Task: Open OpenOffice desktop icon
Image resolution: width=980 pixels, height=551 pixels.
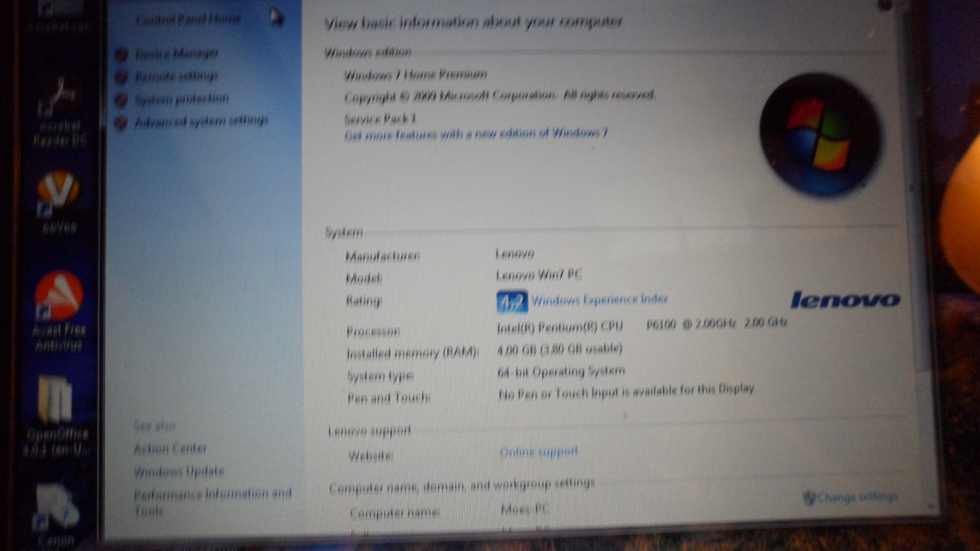Action: 58,416
